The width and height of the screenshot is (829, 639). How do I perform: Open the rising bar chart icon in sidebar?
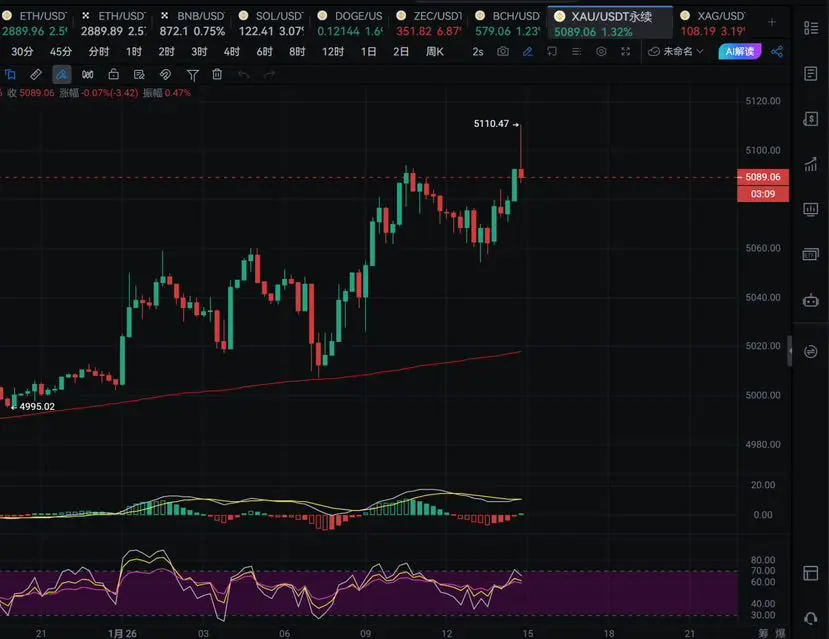(810, 164)
